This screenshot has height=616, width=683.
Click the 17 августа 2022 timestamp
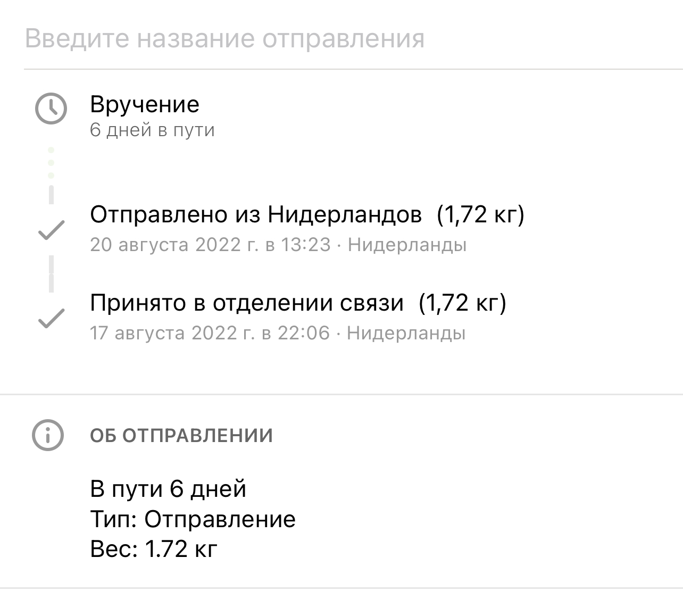click(210, 333)
